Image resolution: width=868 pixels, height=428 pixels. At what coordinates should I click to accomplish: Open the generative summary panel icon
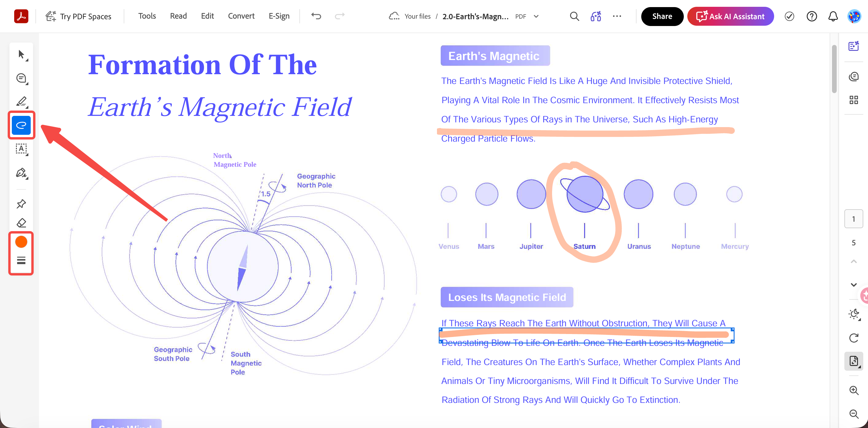(x=854, y=46)
